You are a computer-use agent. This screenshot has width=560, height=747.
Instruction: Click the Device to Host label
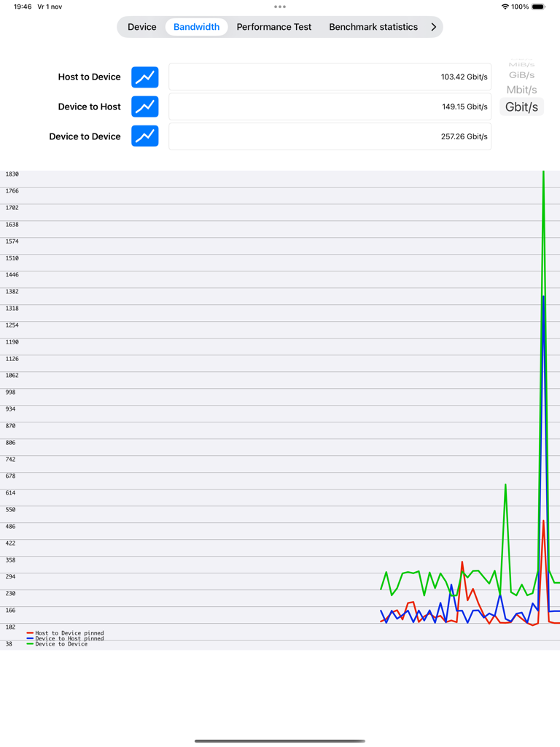tap(90, 107)
